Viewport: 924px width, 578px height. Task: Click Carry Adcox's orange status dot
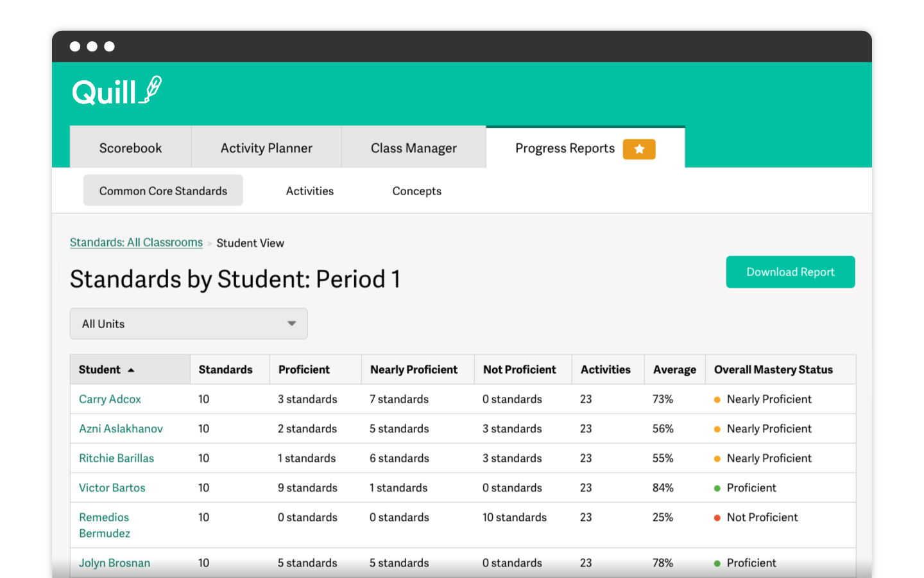tap(717, 399)
